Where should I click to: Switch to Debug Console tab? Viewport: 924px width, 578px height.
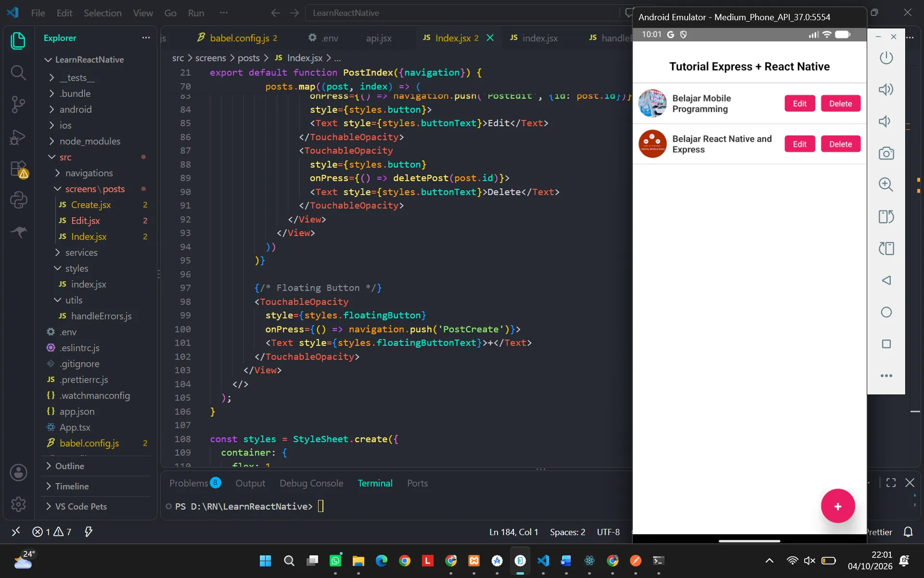click(311, 483)
